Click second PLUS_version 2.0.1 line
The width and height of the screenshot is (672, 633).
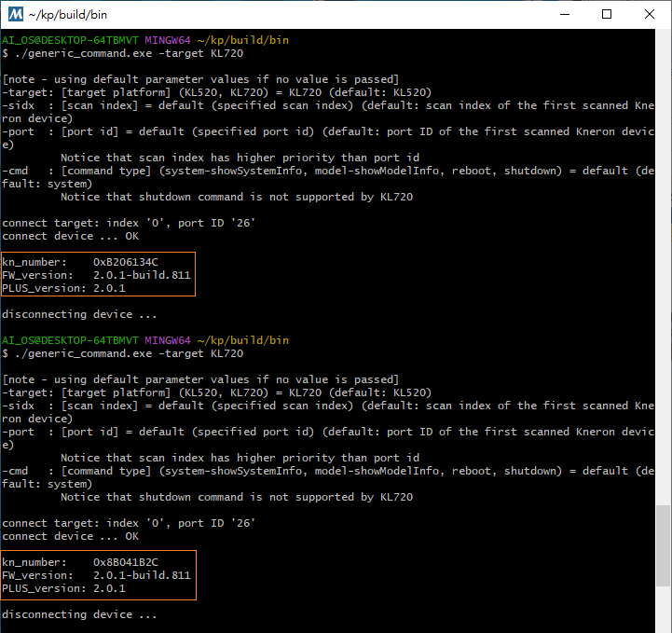pos(64,588)
